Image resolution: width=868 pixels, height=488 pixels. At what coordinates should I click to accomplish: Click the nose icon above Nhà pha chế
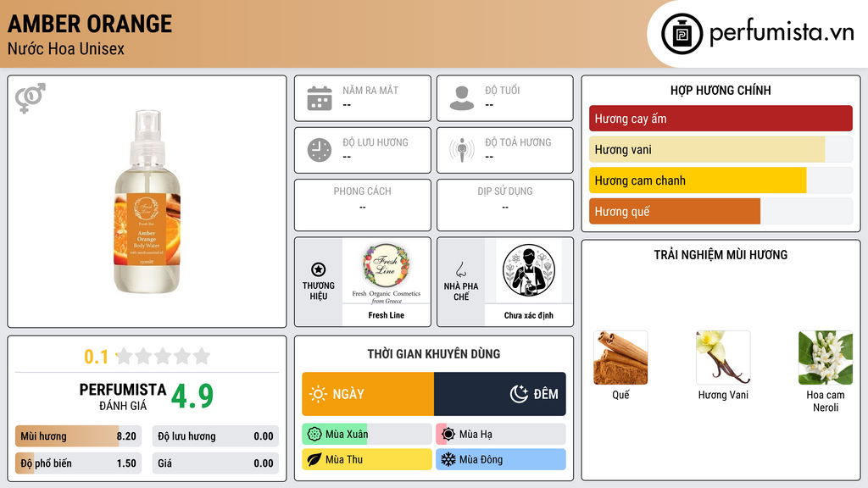click(x=460, y=269)
